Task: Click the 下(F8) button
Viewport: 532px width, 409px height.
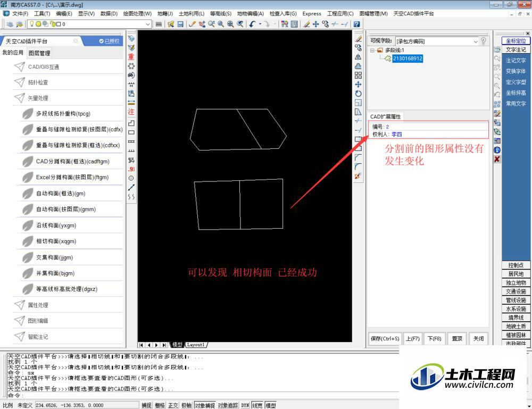Action: click(x=434, y=338)
